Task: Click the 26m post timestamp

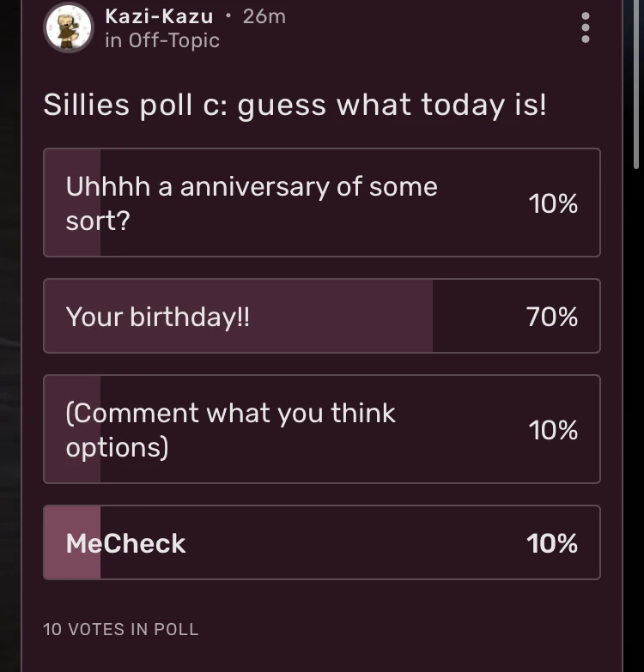Action: [264, 16]
